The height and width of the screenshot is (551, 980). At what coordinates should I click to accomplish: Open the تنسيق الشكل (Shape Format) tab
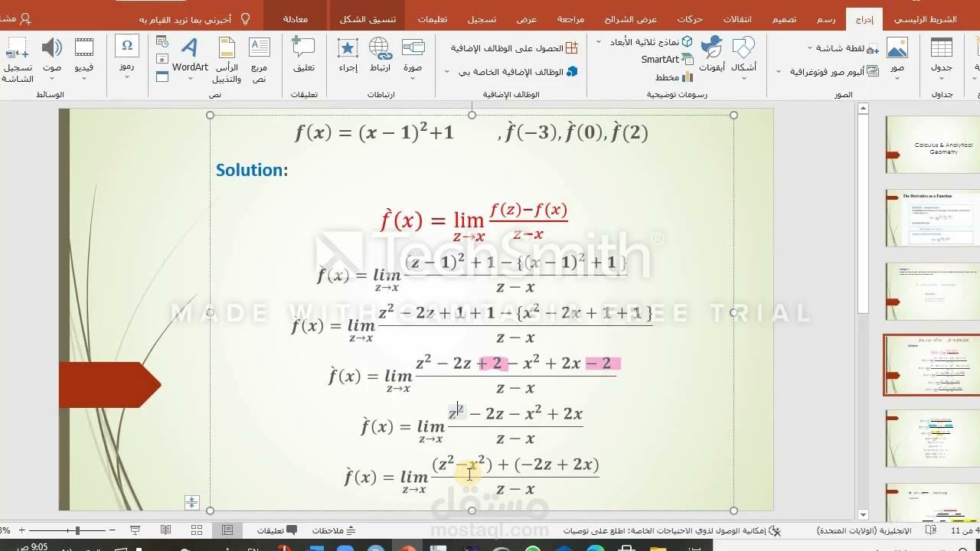coord(368,19)
